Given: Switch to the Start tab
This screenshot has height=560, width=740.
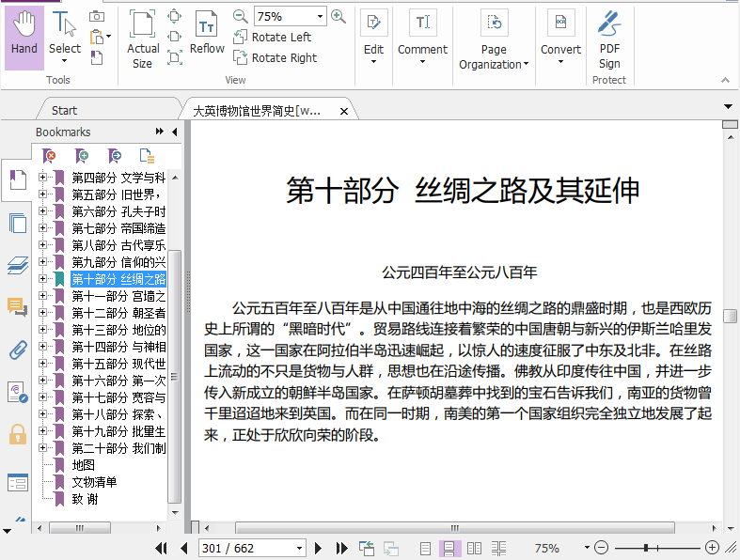Looking at the screenshot, I should pyautogui.click(x=65, y=110).
